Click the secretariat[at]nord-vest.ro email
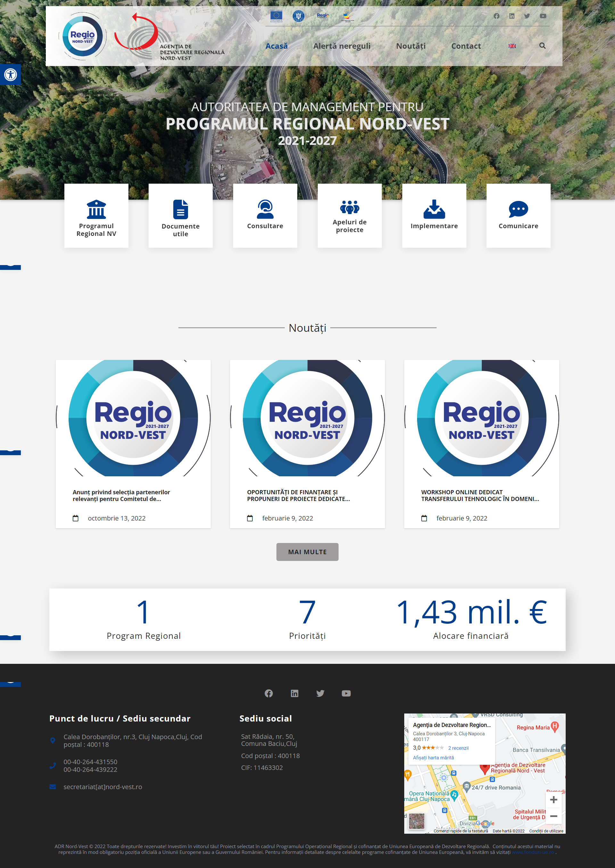This screenshot has height=868, width=615. [x=102, y=787]
